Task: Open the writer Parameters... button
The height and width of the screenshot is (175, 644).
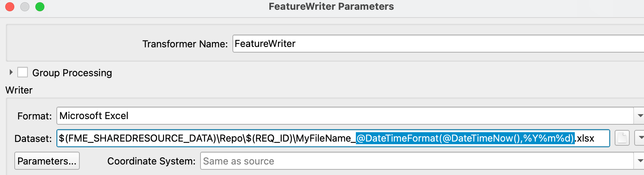Action: tap(47, 161)
